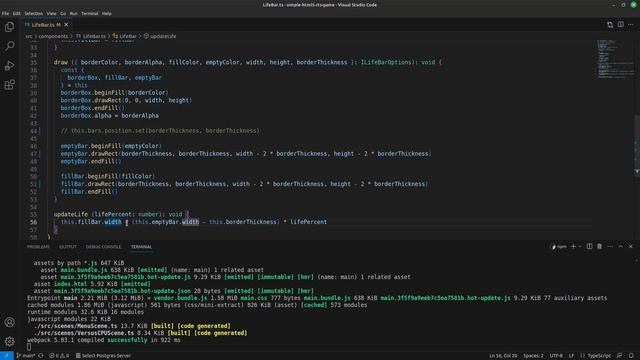The height and width of the screenshot is (360, 640).
Task: Click the main branch status bar item
Action: 26,356
